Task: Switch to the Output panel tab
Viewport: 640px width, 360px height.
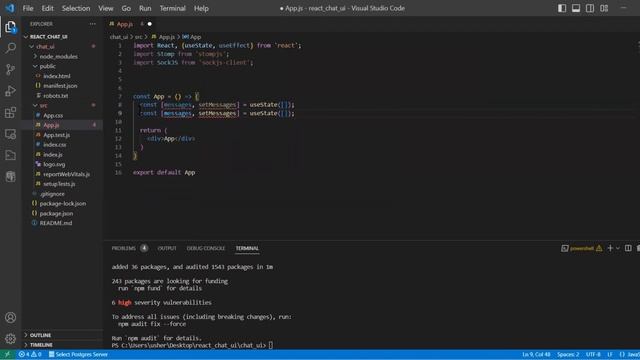Action: coord(167,248)
